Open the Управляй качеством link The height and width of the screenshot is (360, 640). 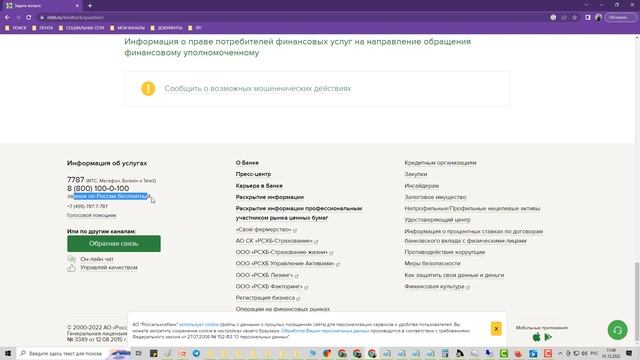point(109,268)
